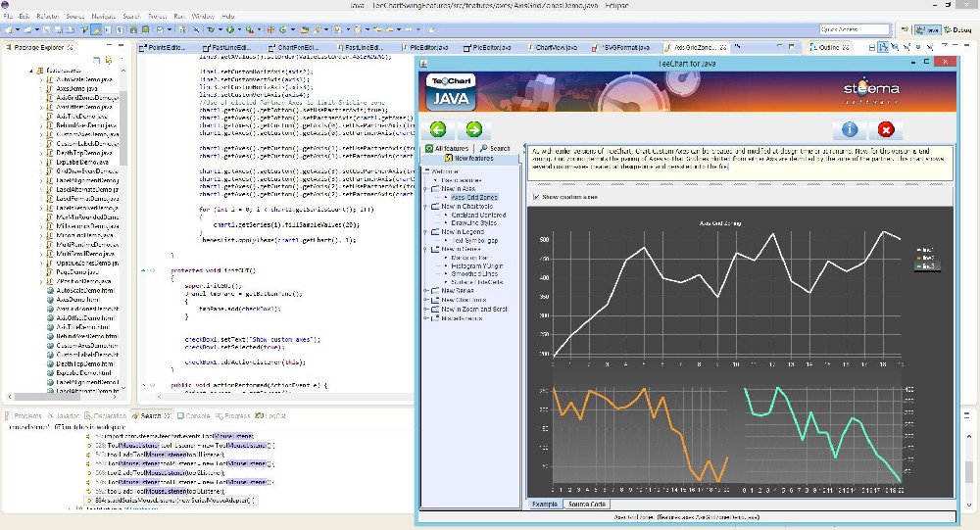Select AutoScaleDemo.html in Package Explorer
980x530 pixels.
[83, 290]
